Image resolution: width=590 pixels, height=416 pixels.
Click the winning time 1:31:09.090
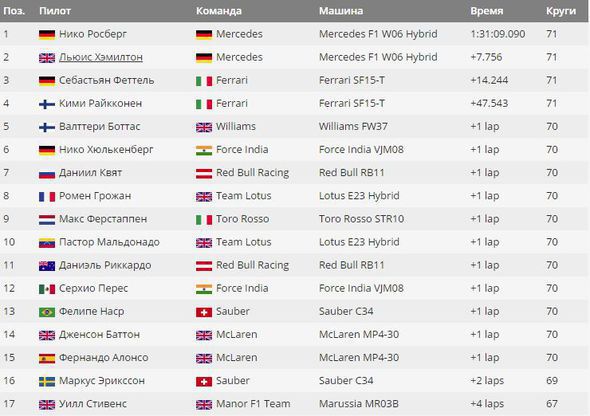tap(498, 34)
